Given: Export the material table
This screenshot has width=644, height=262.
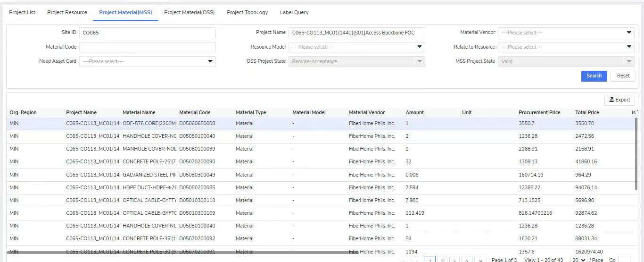Looking at the screenshot, I should [619, 100].
